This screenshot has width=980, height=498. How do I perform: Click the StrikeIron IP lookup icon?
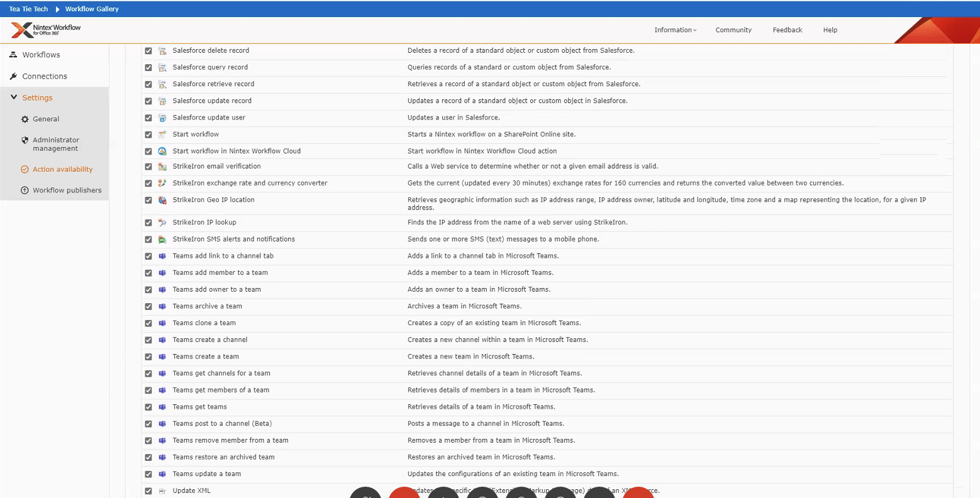coord(162,223)
